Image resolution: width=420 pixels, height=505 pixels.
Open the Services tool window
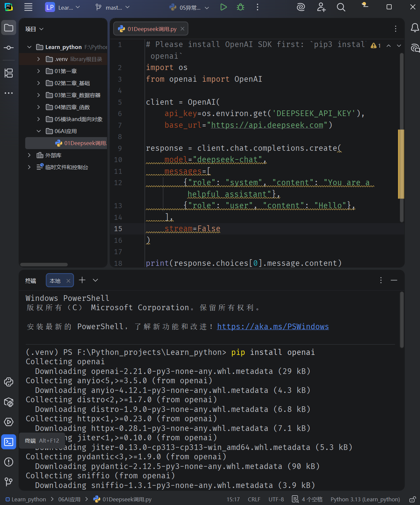[9, 422]
